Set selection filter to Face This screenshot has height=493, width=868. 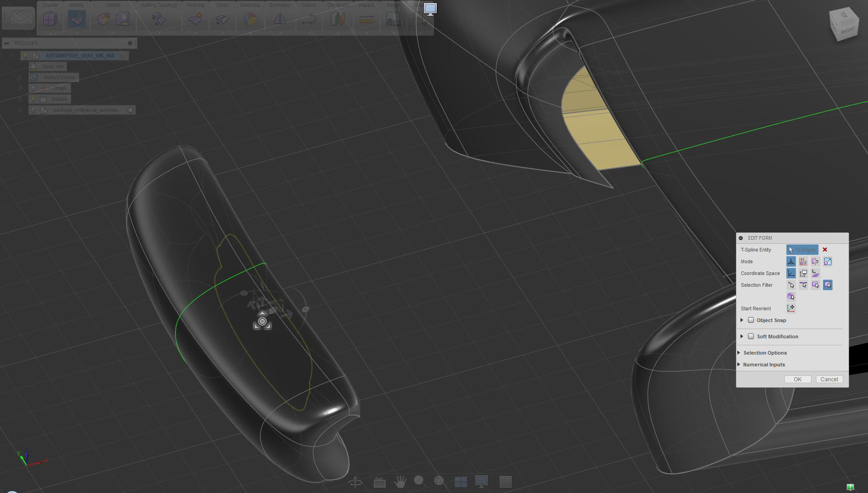[x=815, y=285]
